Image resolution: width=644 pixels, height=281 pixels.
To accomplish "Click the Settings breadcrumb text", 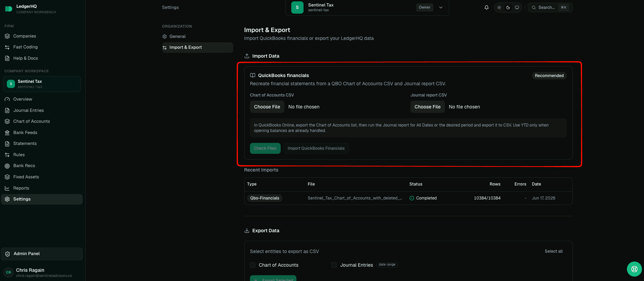I will click(x=170, y=8).
